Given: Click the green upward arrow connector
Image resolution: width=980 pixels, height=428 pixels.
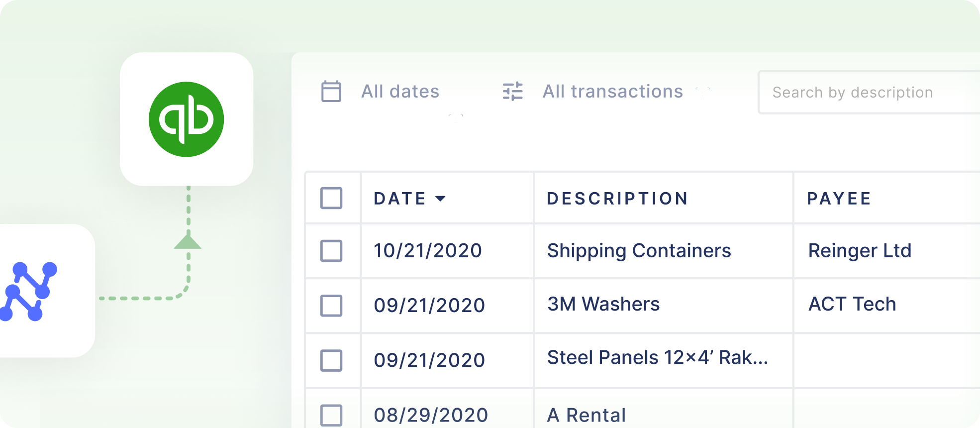Looking at the screenshot, I should click(x=188, y=242).
